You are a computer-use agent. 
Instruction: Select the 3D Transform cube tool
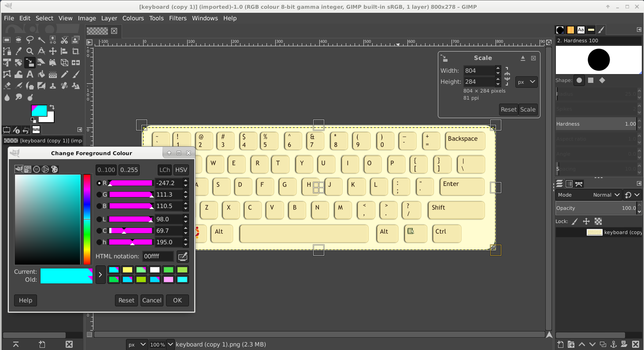(x=64, y=63)
